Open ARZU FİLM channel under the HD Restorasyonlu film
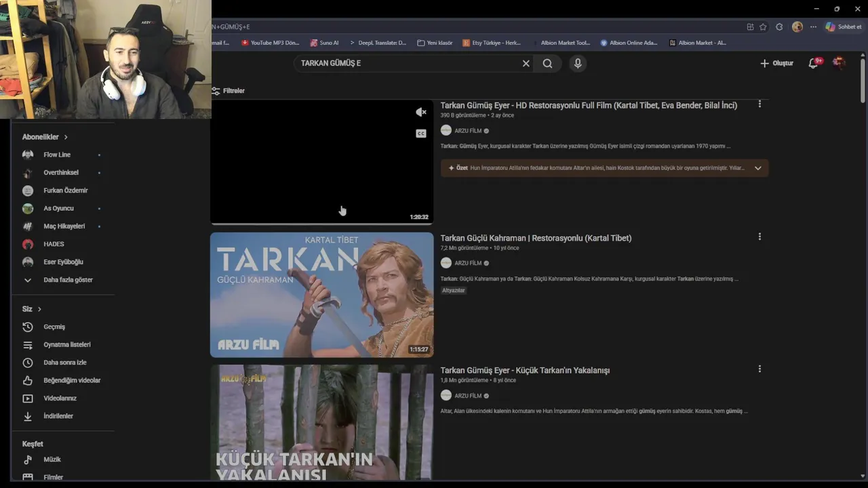Screen dimensions: 868x488 468,131
